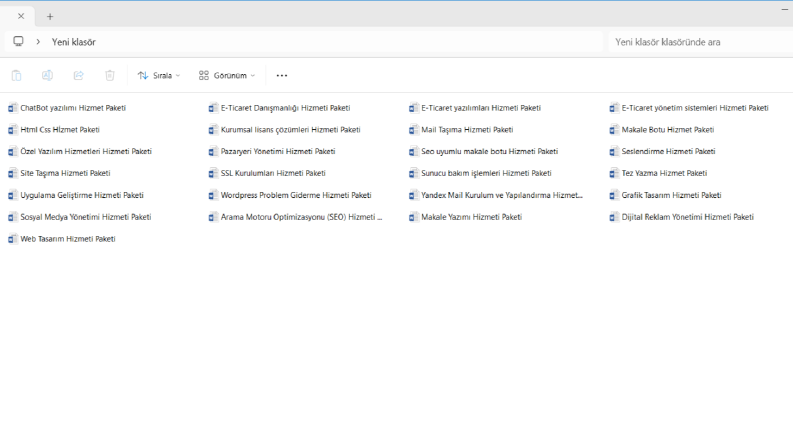The image size is (793, 446).
Task: Select Web Tasarım Hizmeti Paketi icon
Action: click(x=13, y=239)
